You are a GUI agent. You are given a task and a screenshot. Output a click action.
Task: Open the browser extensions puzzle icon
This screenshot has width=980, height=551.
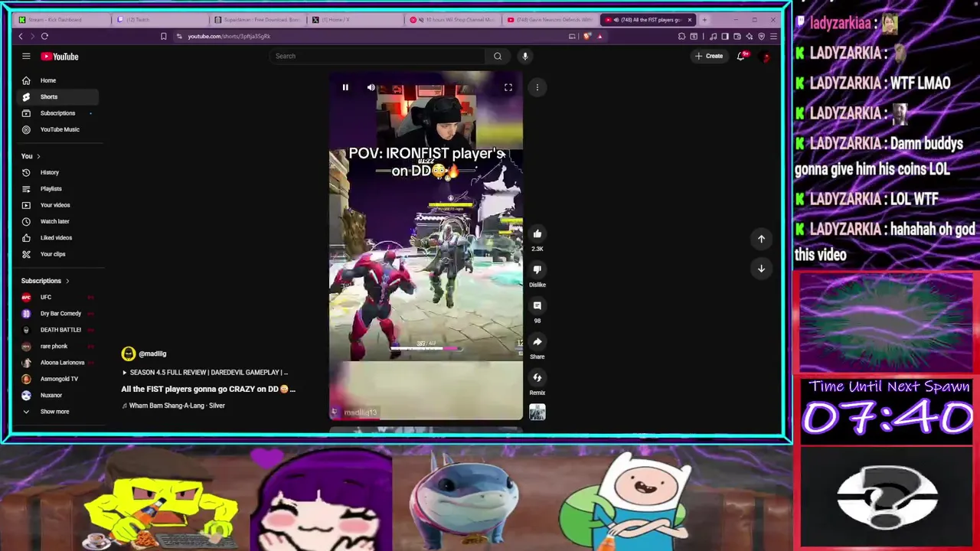click(681, 36)
